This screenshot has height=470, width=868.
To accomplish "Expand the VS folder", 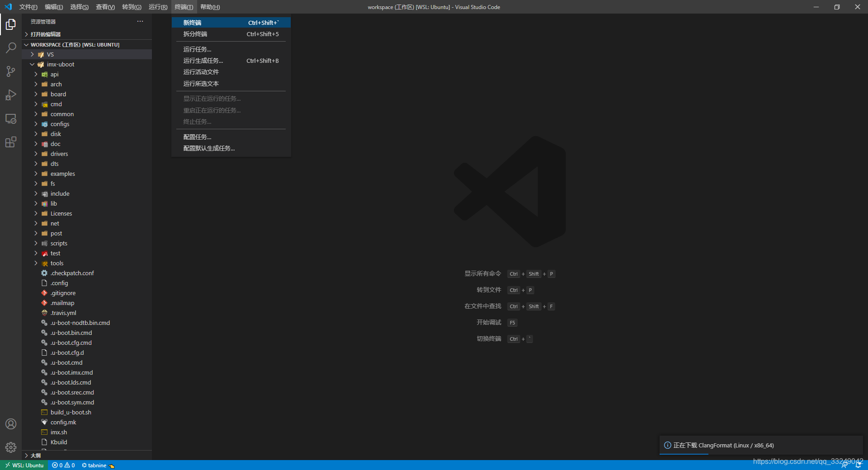I will click(x=87, y=54).
